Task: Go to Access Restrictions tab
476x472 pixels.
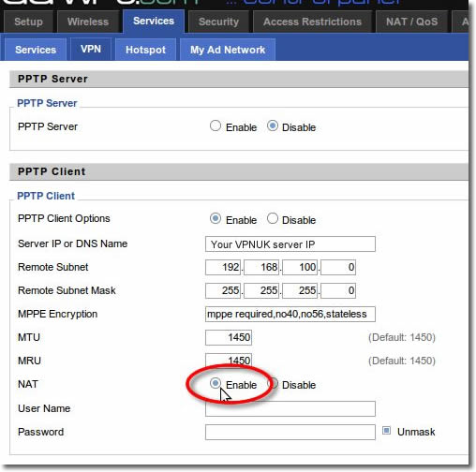Action: [x=312, y=22]
